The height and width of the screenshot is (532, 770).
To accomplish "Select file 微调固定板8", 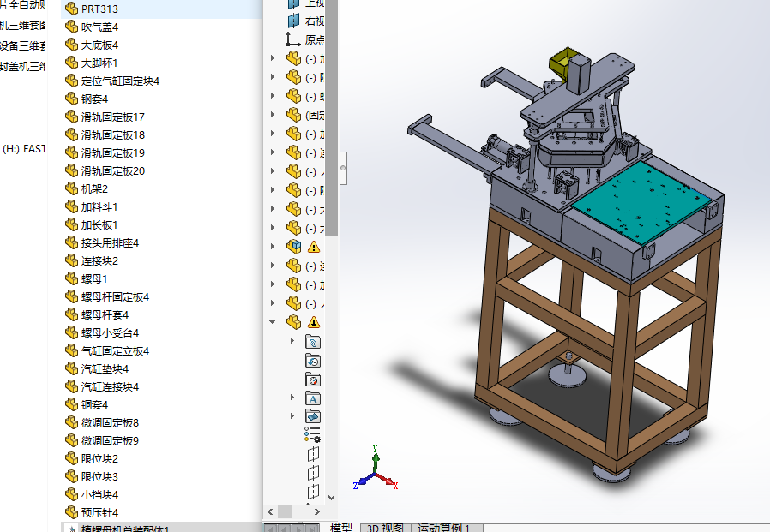I will [110, 422].
